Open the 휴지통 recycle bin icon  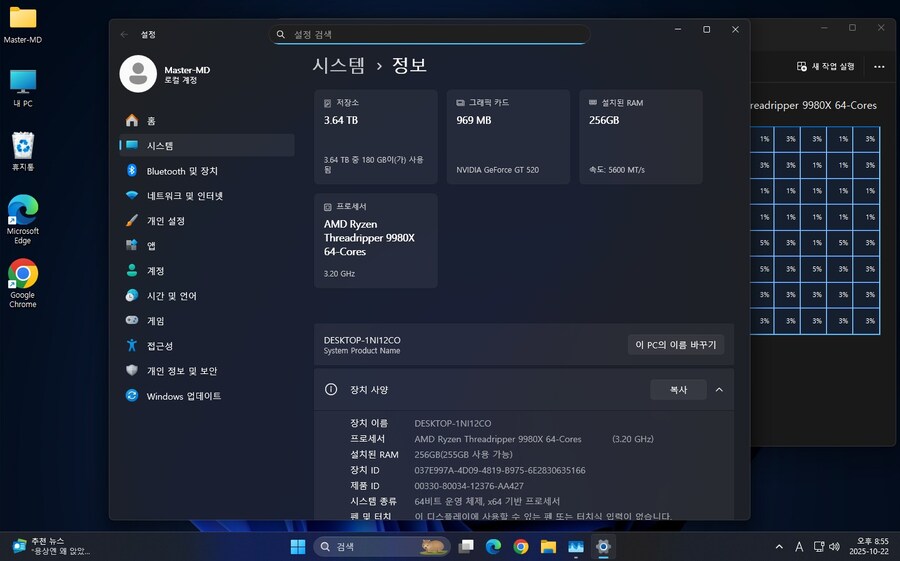pyautogui.click(x=23, y=151)
